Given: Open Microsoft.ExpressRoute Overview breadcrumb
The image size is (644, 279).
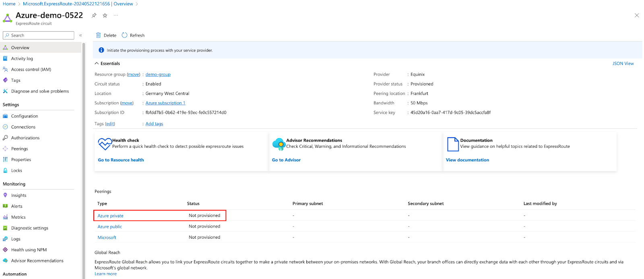Looking at the screenshot, I should click(78, 4).
